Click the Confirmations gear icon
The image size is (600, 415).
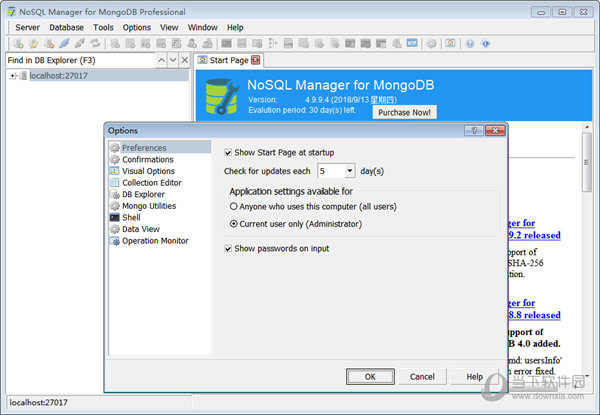pyautogui.click(x=115, y=159)
